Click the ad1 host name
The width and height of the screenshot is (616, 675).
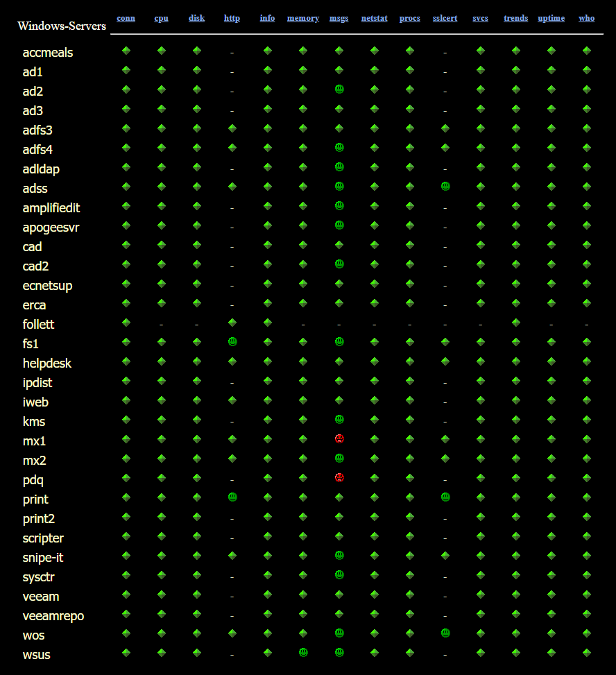[x=33, y=72]
